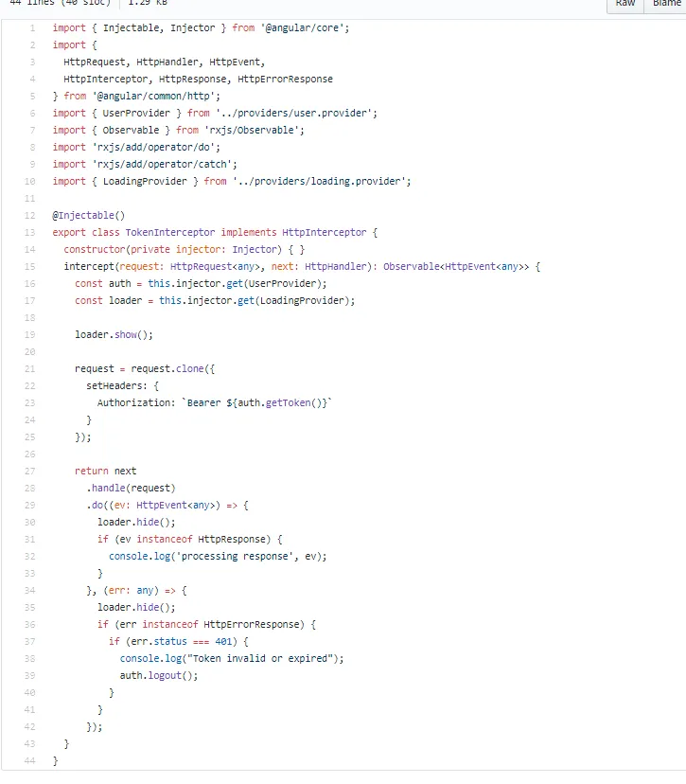The image size is (686, 784).
Task: Click '@angular/common/http' string
Action: tap(153, 96)
